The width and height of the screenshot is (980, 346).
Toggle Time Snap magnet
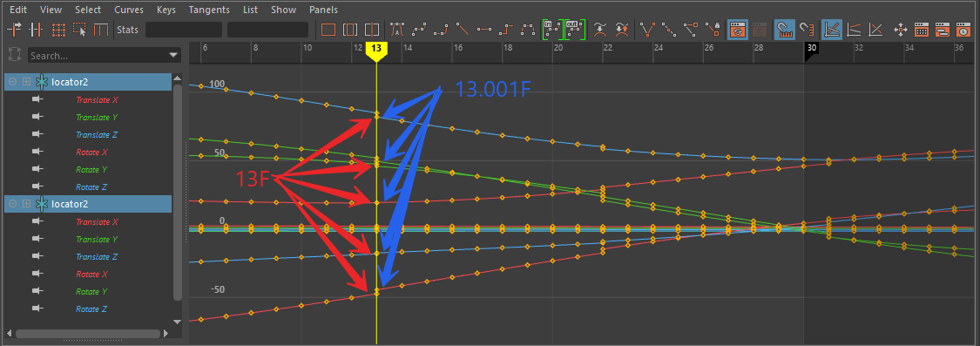tap(784, 29)
